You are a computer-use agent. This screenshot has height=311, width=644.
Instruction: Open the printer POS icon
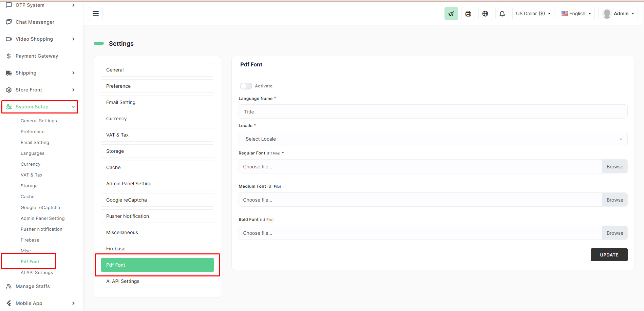tap(468, 14)
